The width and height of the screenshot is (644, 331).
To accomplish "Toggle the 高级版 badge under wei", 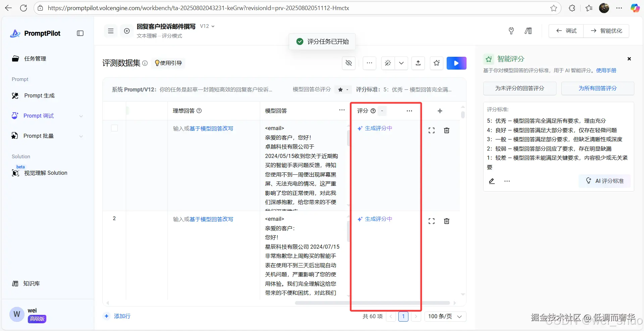I will point(37,319).
